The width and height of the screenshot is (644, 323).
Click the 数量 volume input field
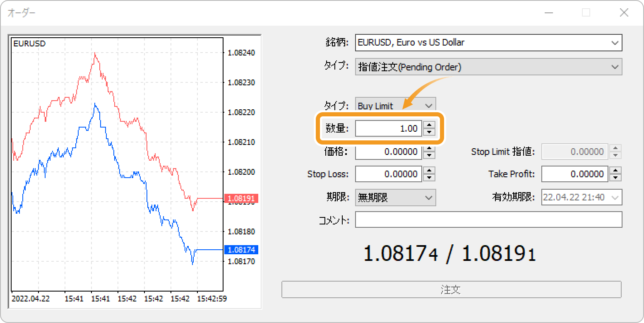coord(389,128)
